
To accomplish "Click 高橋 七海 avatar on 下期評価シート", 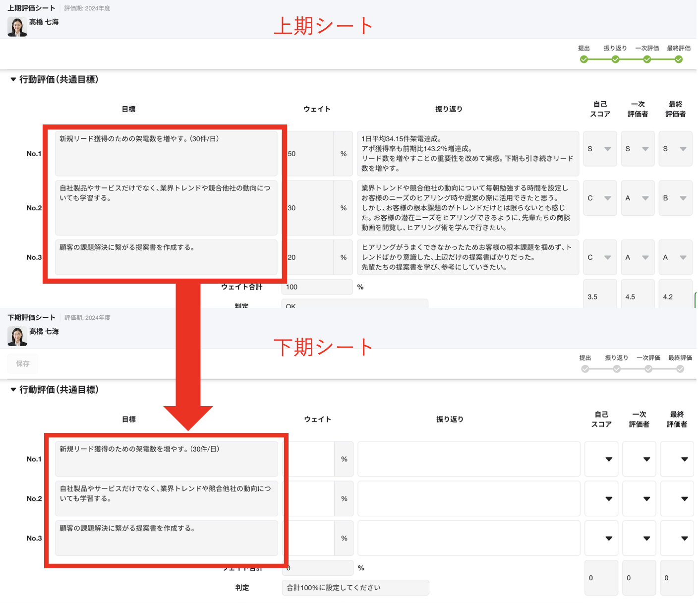I will (17, 336).
